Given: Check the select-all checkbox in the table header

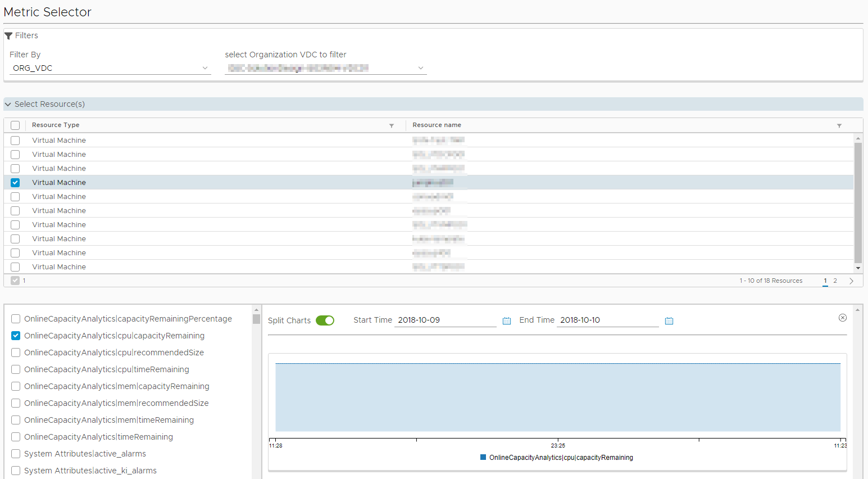Looking at the screenshot, I should (15, 125).
